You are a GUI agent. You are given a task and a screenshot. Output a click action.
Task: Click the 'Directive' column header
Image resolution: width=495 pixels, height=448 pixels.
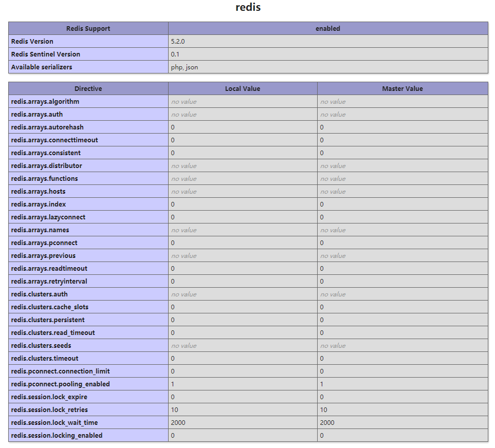tap(88, 89)
